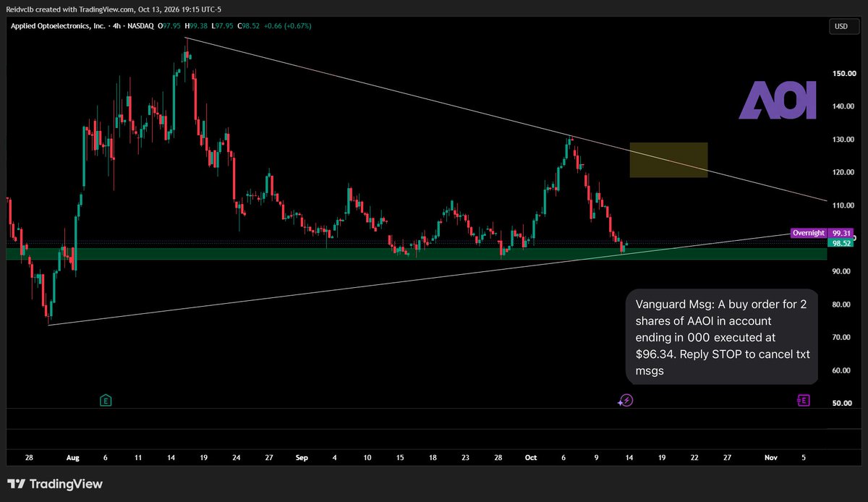Image resolution: width=868 pixels, height=502 pixels.
Task: Click the Oct label on time axis
Action: (x=532, y=458)
